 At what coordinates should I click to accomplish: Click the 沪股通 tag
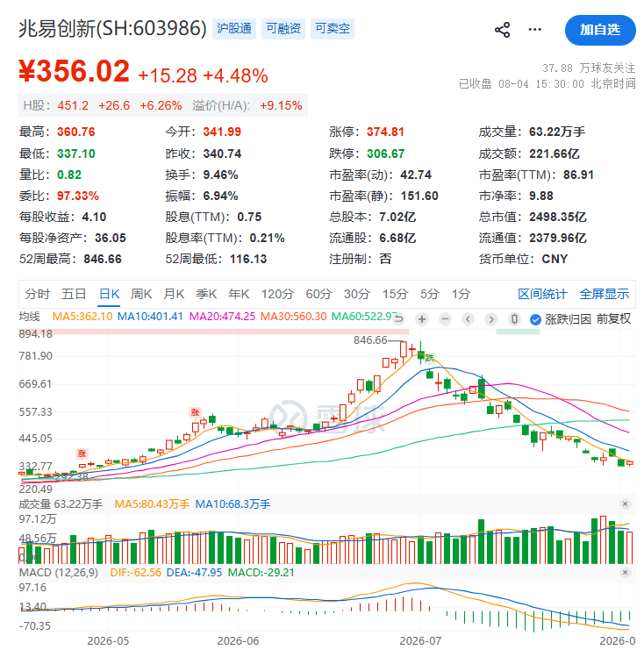pyautogui.click(x=234, y=29)
